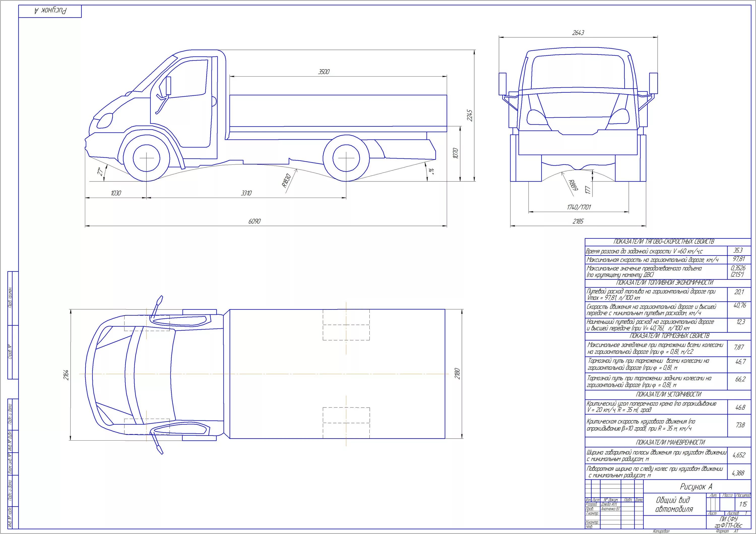Viewport: 756px width, 534px height.
Task: Select checker name 'Анопченко В.Г.'
Action: (x=611, y=509)
